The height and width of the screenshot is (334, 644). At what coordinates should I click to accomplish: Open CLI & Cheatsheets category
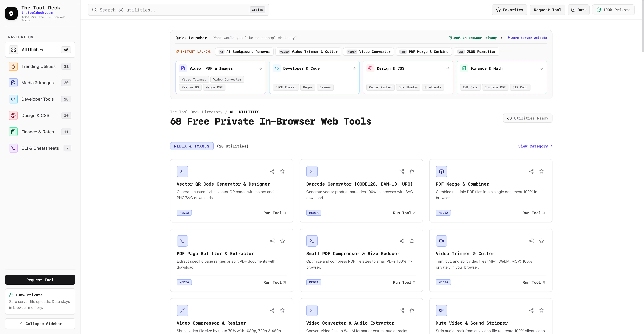tap(40, 148)
